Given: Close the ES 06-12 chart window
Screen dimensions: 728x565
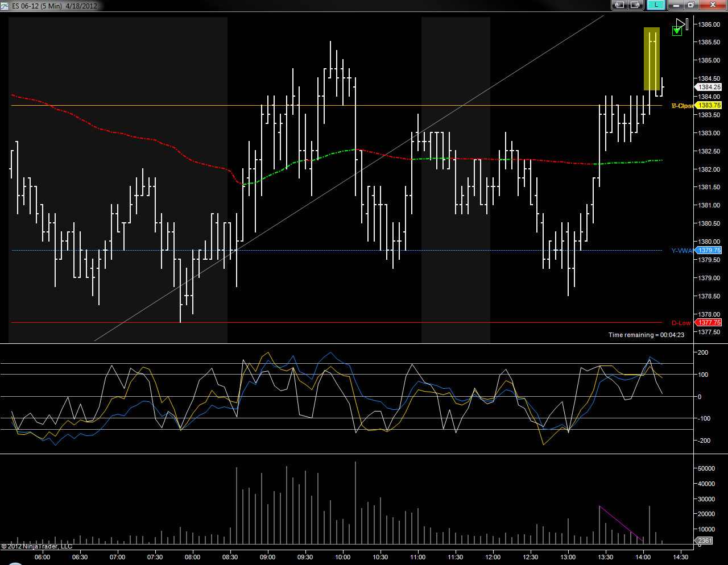Looking at the screenshot, I should 712,5.
